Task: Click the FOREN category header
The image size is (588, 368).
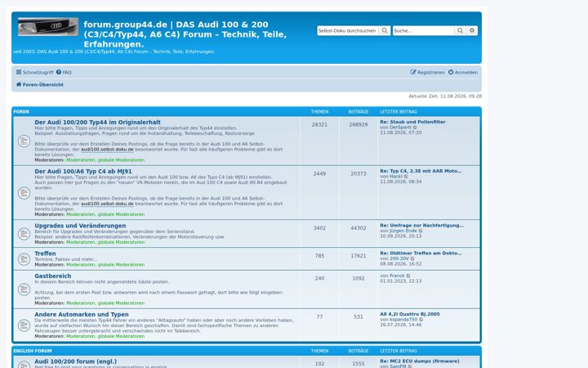Action: pyautogui.click(x=21, y=111)
